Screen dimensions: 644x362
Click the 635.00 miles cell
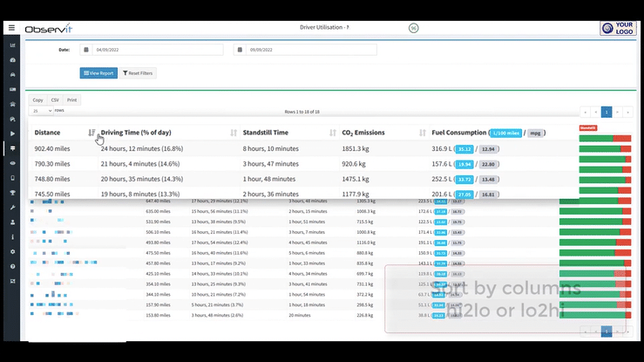pos(158,211)
